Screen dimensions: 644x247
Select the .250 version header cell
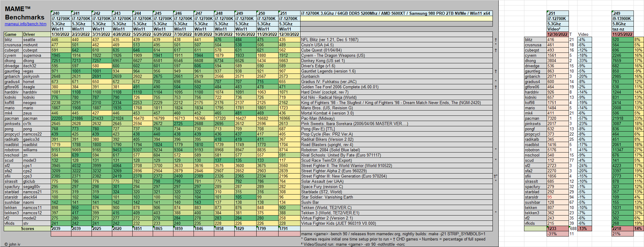coord(267,13)
